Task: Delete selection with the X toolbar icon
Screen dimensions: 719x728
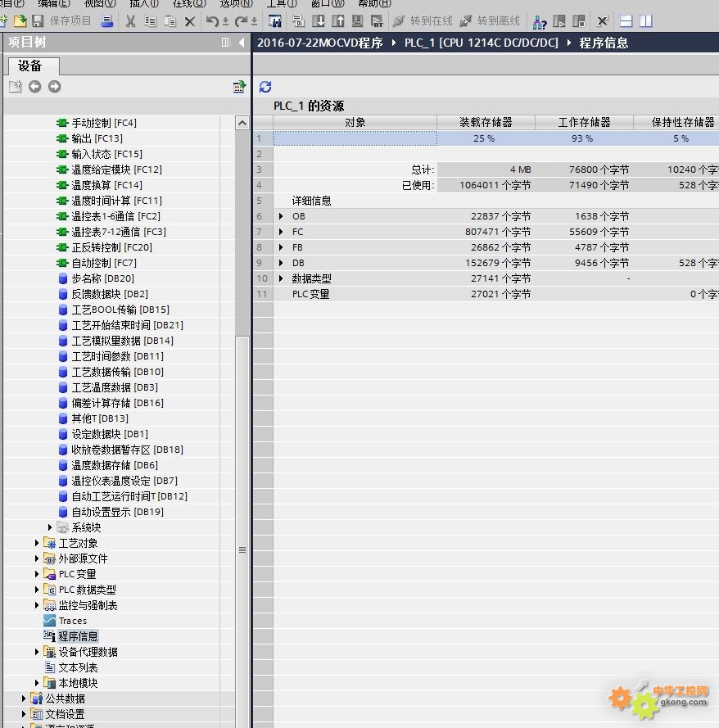Action: pyautogui.click(x=190, y=21)
